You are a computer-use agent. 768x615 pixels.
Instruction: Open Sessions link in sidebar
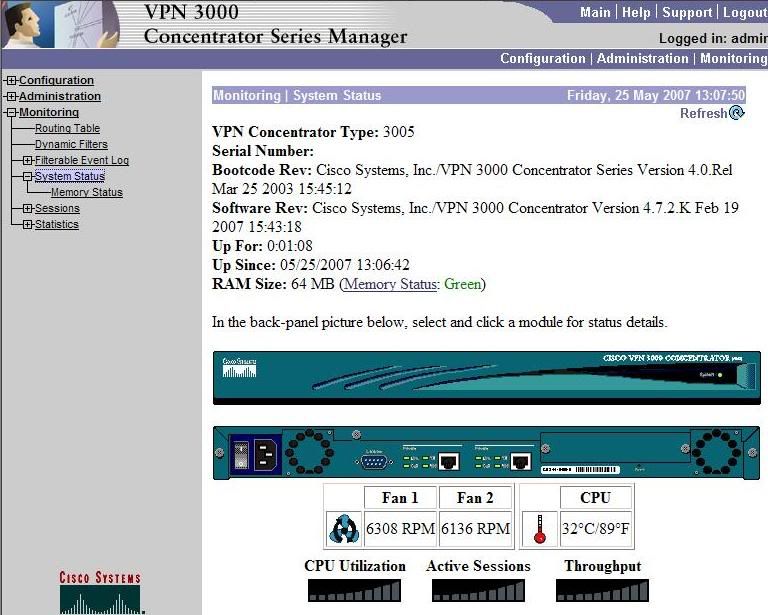tap(57, 209)
